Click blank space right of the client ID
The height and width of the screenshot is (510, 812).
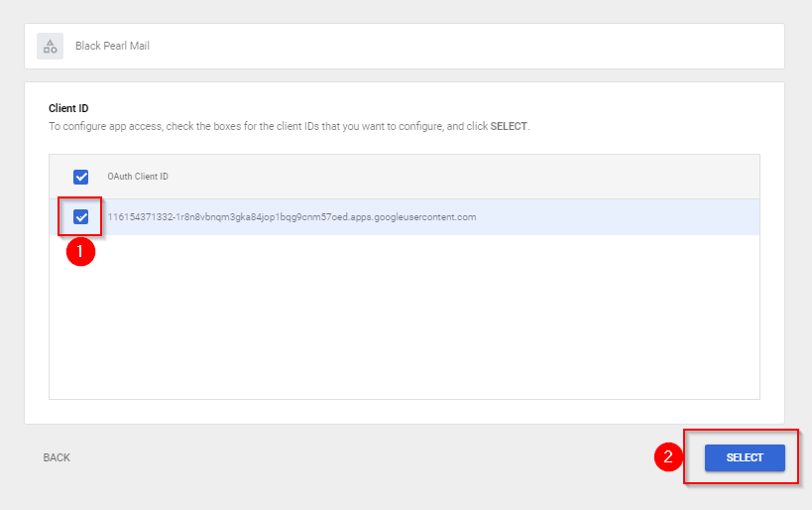[615, 217]
